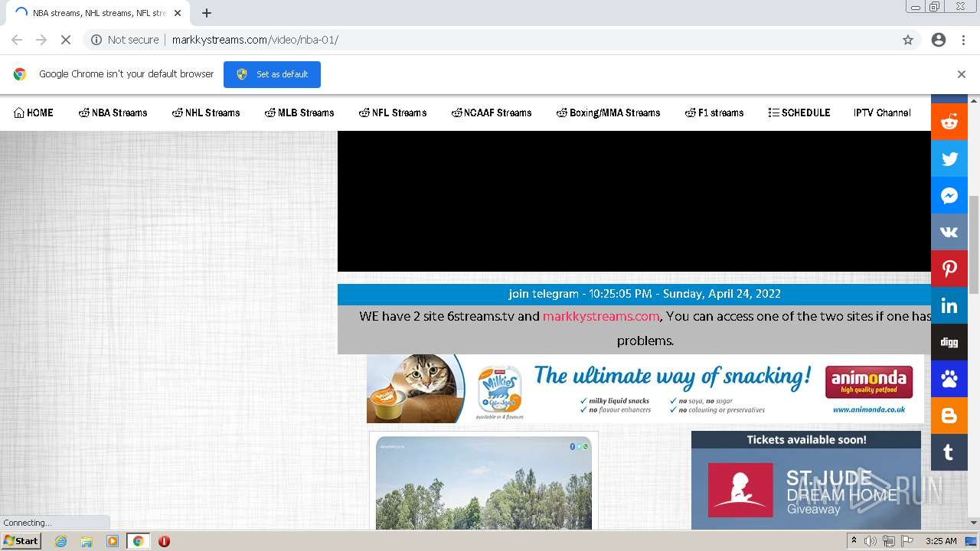Share page on Baidu paw icon

click(949, 379)
